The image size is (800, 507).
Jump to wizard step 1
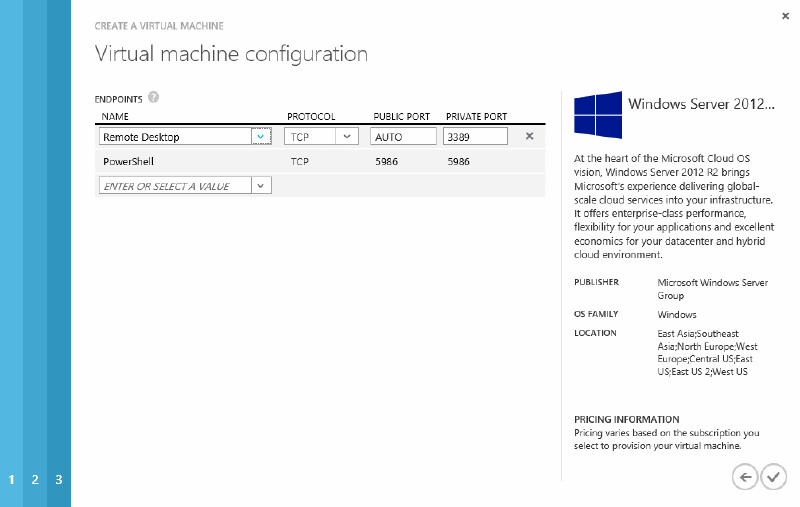(x=11, y=479)
